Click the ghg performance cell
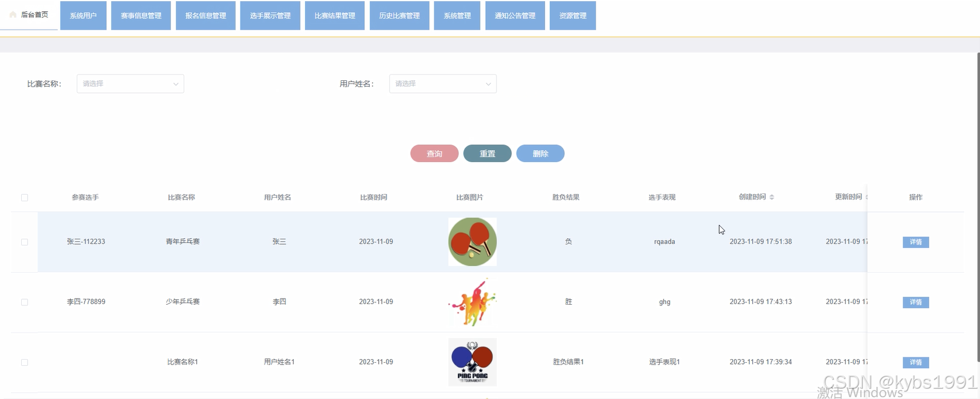 coord(665,302)
